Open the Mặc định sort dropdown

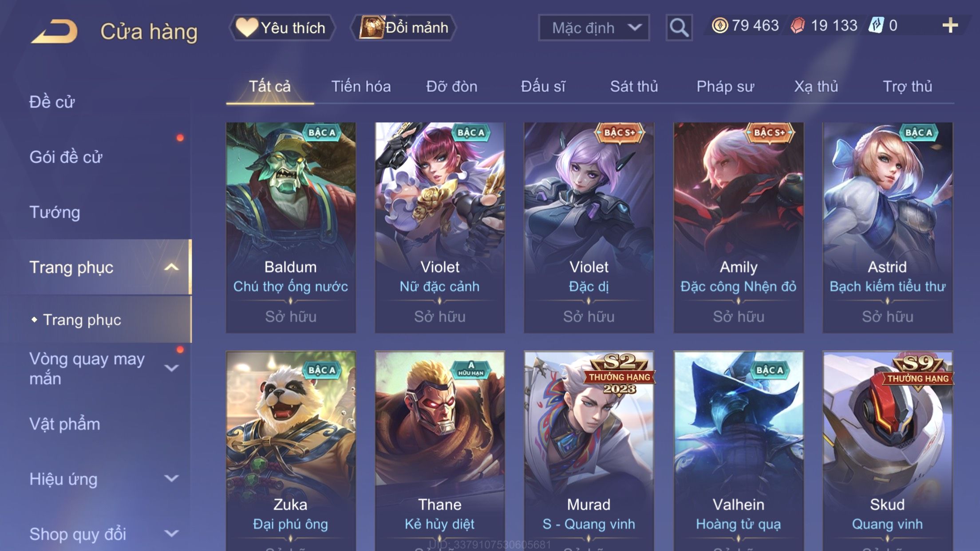[594, 28]
